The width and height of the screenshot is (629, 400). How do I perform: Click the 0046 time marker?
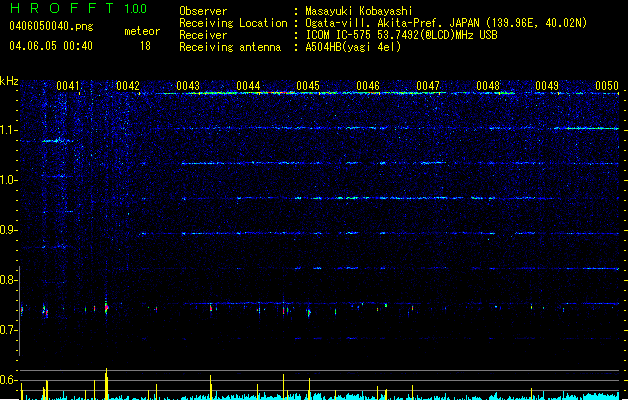(368, 86)
